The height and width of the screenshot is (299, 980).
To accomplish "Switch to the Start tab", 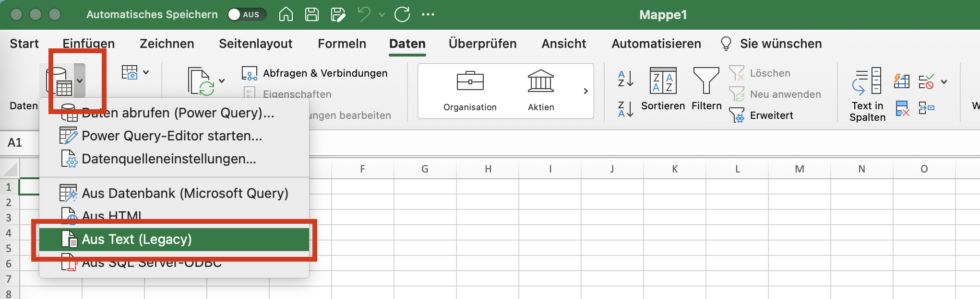I will click(24, 44).
